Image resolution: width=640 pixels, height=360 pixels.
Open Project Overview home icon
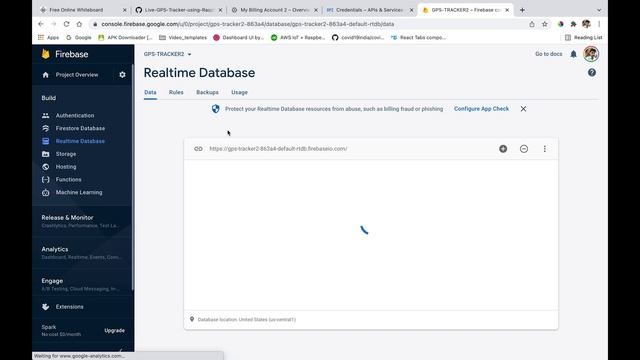pyautogui.click(x=45, y=75)
